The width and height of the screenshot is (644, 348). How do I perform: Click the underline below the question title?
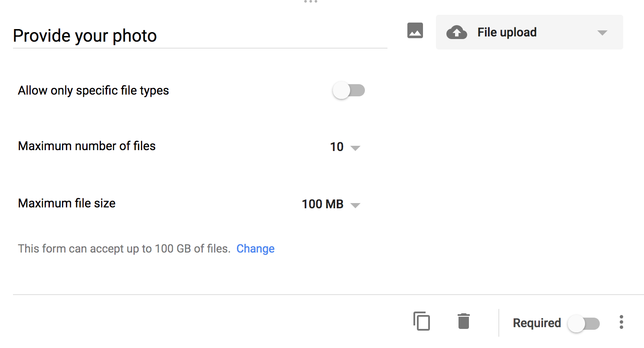tap(200, 48)
